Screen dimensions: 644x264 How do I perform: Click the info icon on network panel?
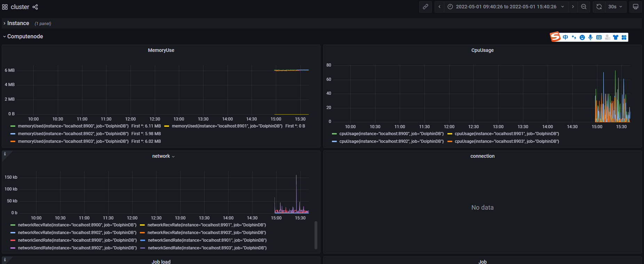[x=5, y=154]
